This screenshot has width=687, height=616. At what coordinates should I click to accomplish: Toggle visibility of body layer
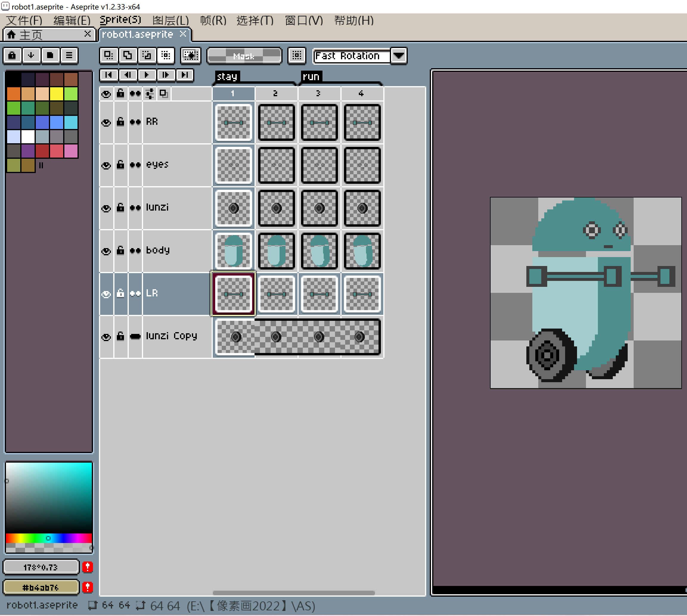[106, 251]
